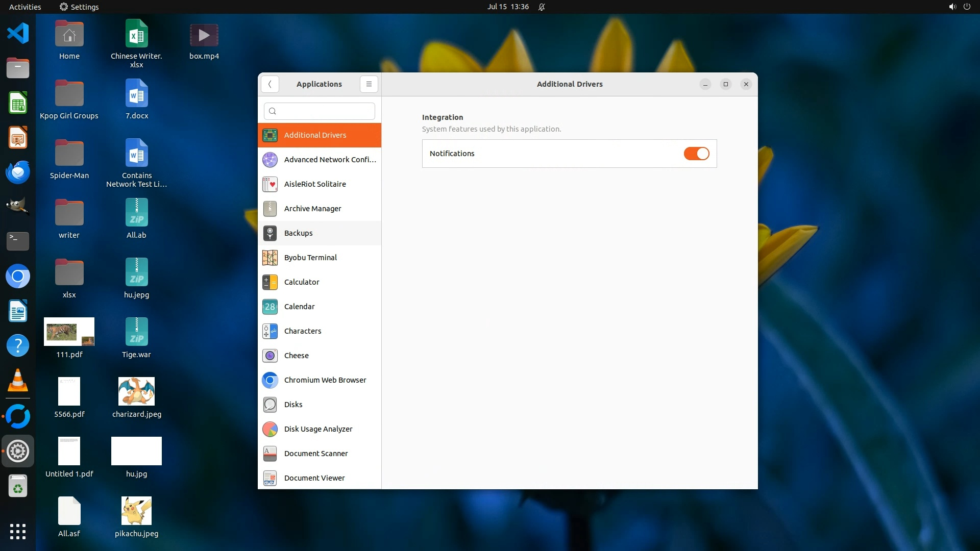Open the hamburger menu in Applications panel
980x551 pixels.
[x=369, y=84]
